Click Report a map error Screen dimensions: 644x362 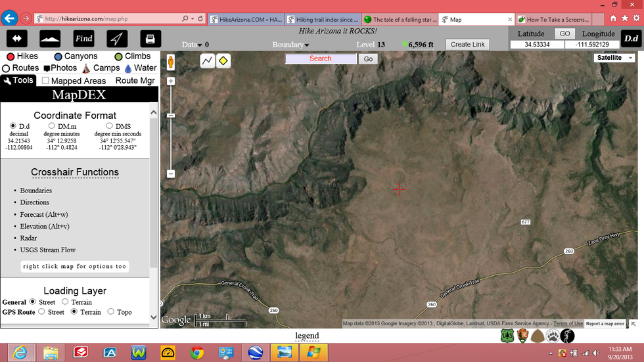(605, 323)
